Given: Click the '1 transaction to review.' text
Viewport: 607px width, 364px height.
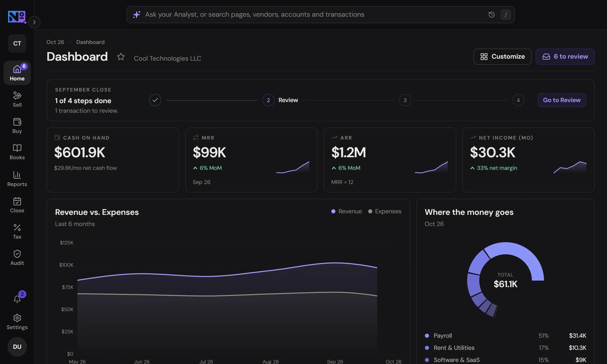Looking at the screenshot, I should (87, 111).
